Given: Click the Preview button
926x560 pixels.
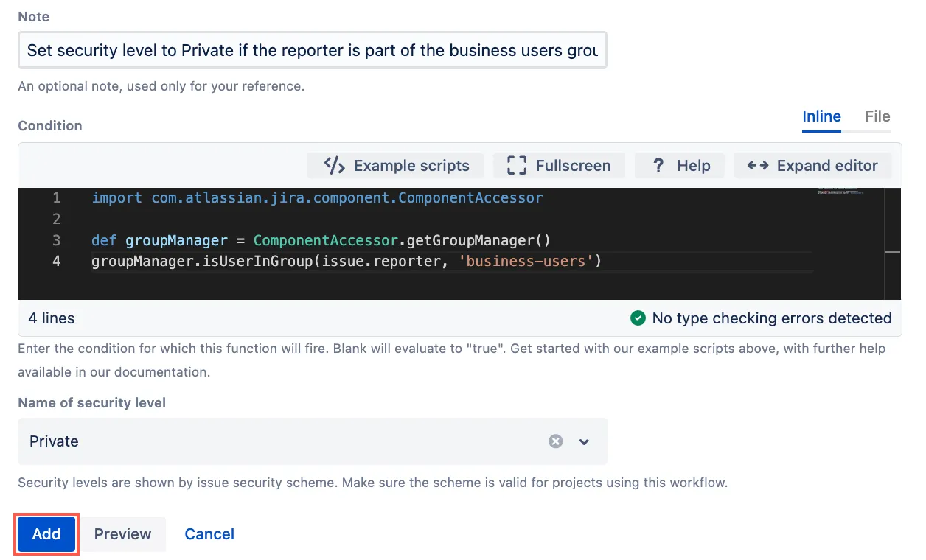Looking at the screenshot, I should 122,534.
